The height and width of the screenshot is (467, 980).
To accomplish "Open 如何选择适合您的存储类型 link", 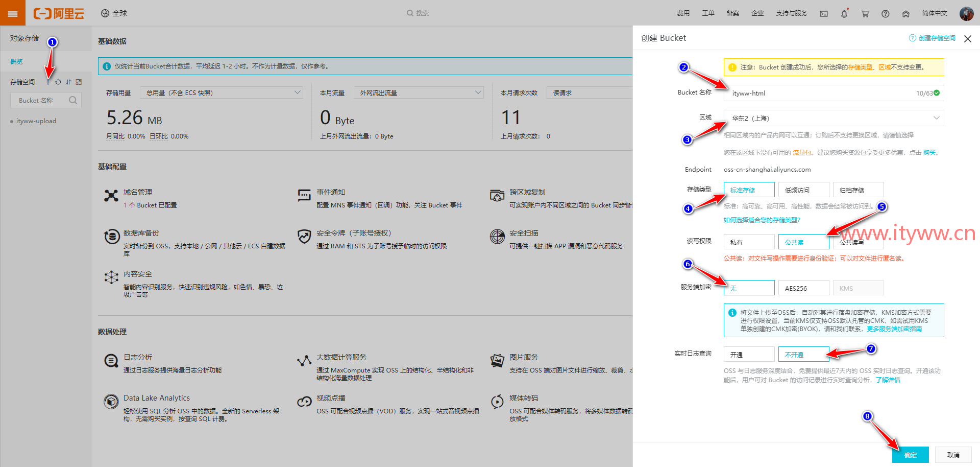I will (762, 220).
